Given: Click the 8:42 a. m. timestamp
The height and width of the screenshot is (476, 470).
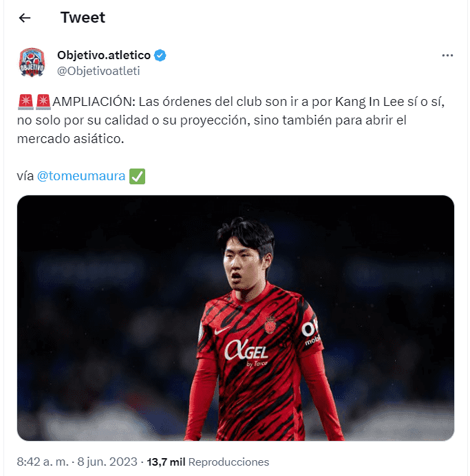Looking at the screenshot, I should 43,462.
